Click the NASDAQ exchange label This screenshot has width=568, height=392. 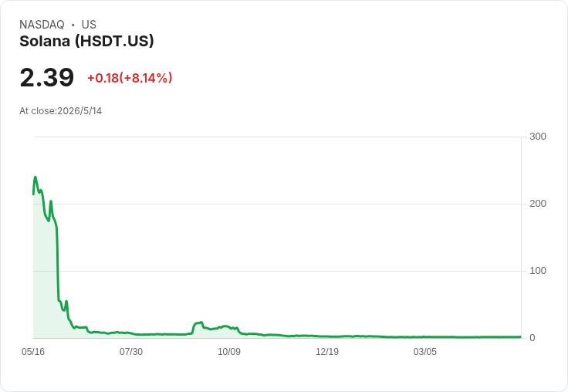(42, 25)
